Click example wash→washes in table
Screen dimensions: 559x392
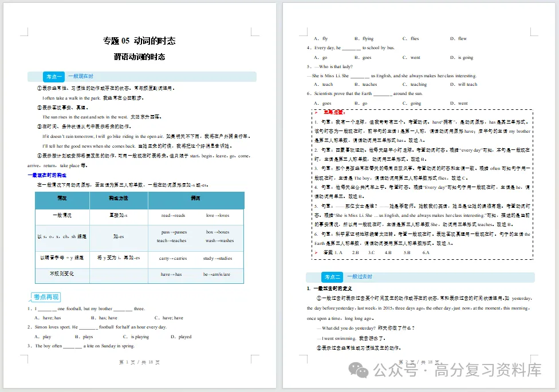[x=219, y=240]
